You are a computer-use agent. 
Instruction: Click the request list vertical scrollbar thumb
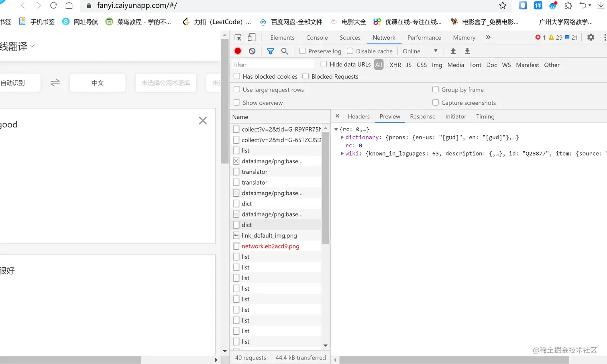tap(325, 187)
